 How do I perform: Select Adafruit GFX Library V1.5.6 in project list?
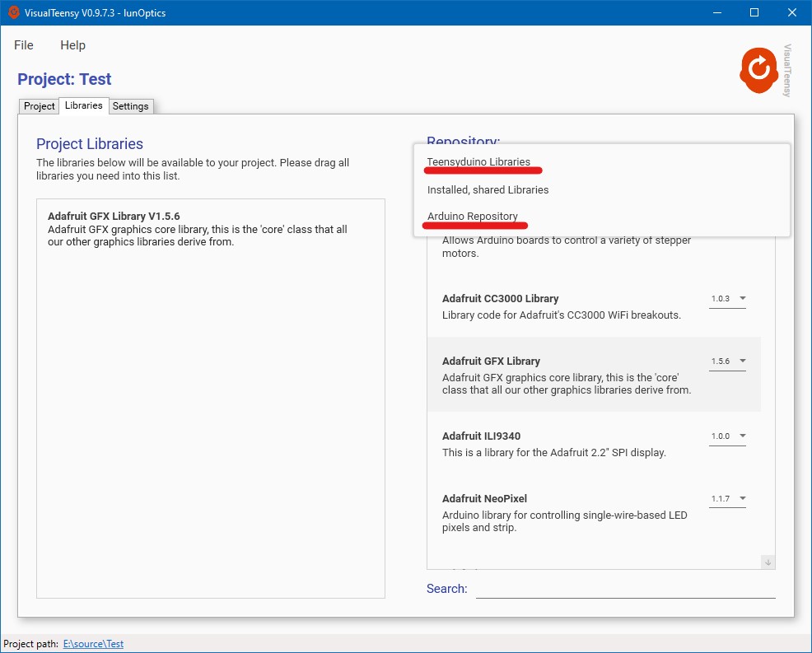click(x=211, y=229)
